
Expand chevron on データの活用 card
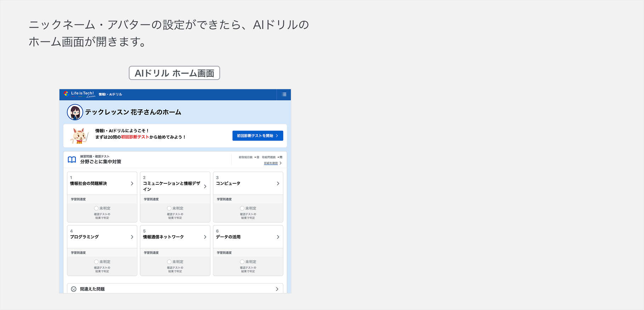click(278, 237)
